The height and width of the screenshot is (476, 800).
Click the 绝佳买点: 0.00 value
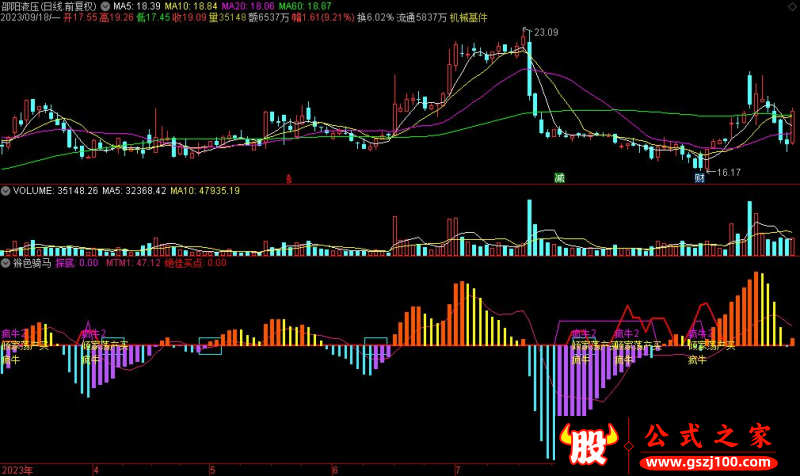[x=195, y=263]
